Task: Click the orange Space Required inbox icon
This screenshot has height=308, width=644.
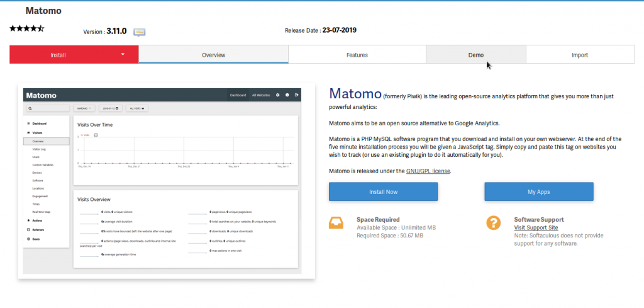Action: point(336,223)
